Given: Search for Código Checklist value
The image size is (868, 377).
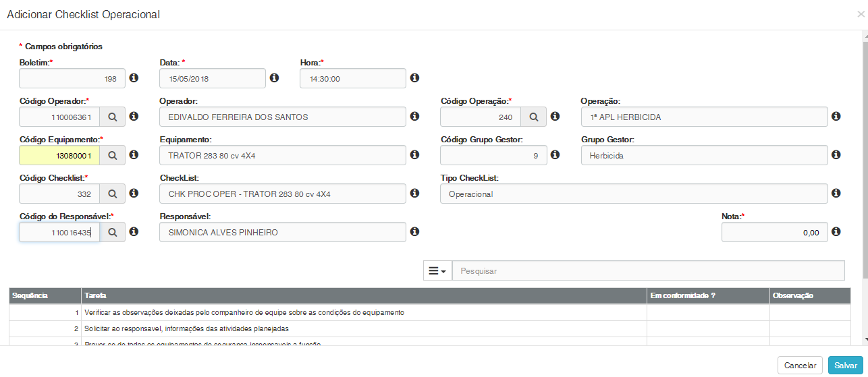Looking at the screenshot, I should click(113, 194).
